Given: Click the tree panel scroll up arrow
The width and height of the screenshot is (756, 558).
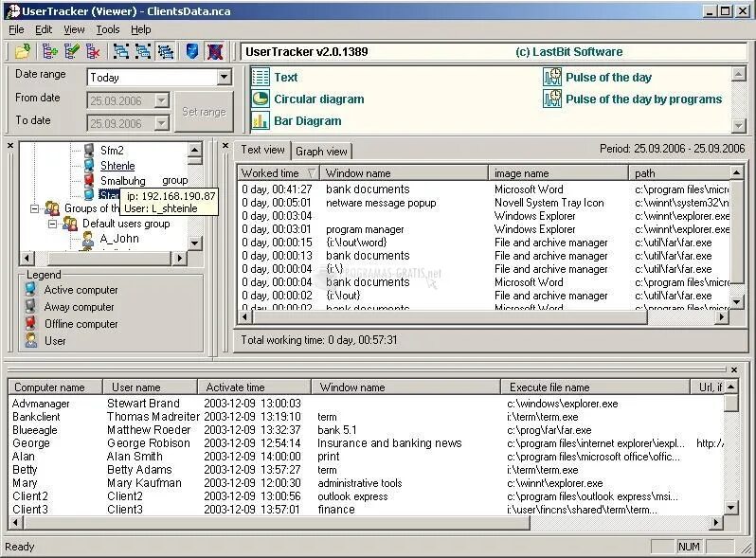Looking at the screenshot, I should (x=194, y=149).
